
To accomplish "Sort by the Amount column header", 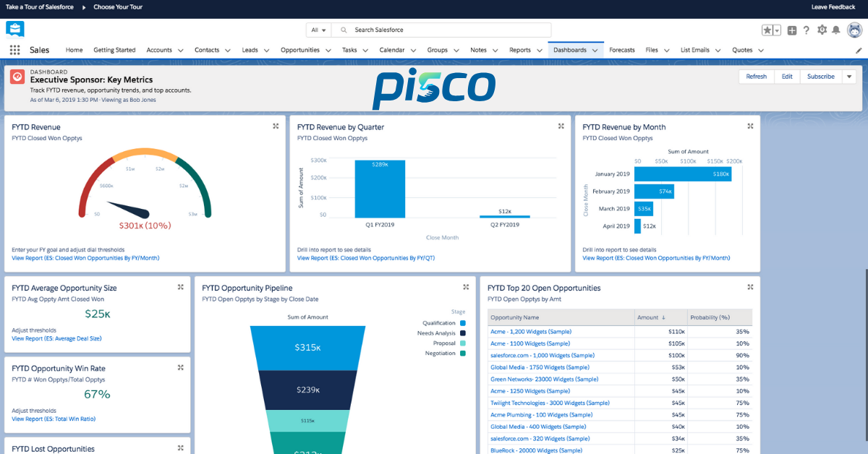I will [659, 317].
